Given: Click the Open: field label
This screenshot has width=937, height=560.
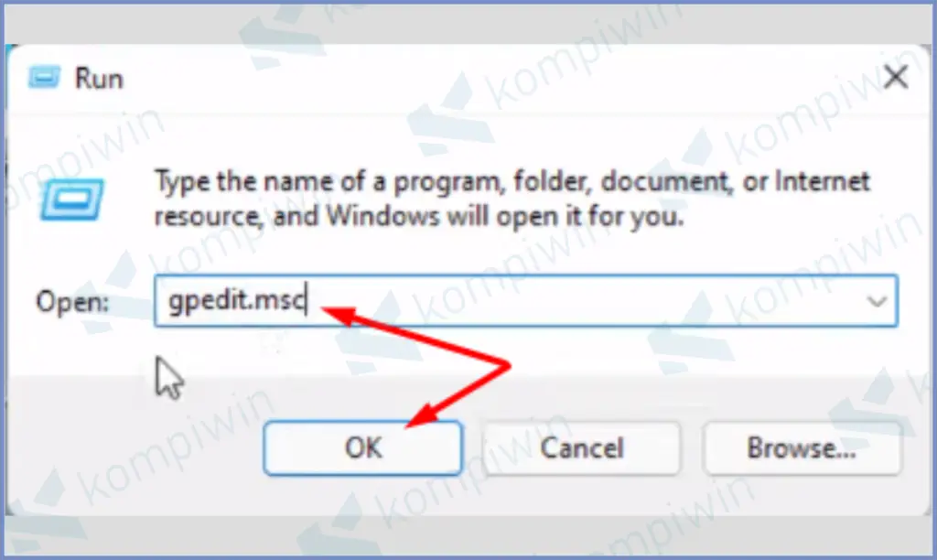Looking at the screenshot, I should click(x=72, y=301).
